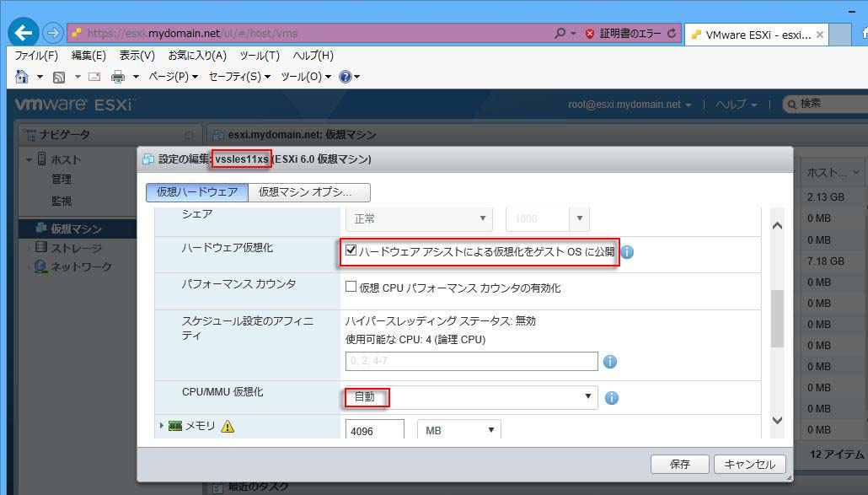Open the シェア 正常 dropdown

pos(419,218)
